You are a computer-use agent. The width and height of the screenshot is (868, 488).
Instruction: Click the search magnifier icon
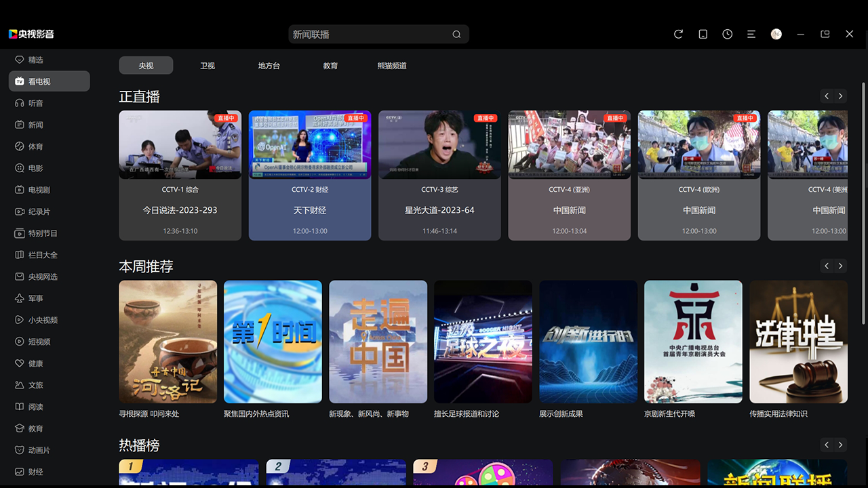point(456,34)
